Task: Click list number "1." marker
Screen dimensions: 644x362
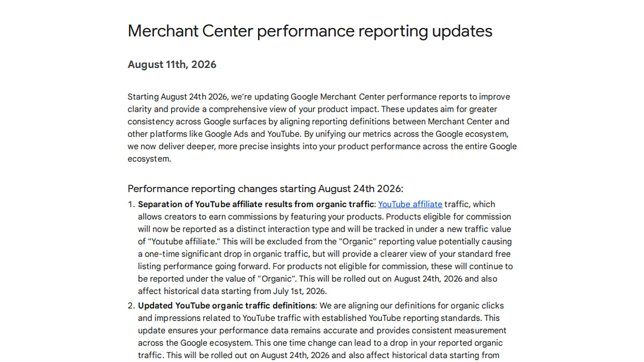Action: click(x=131, y=204)
